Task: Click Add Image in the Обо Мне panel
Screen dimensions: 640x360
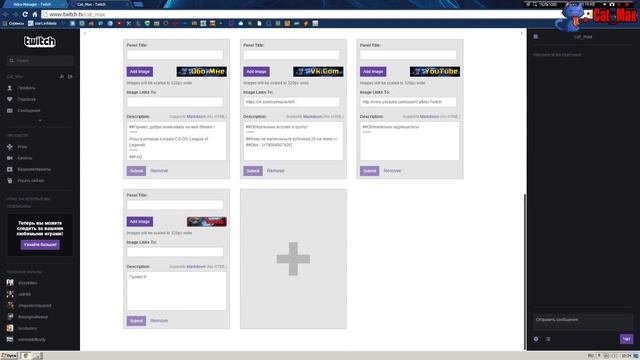Action: tap(140, 71)
